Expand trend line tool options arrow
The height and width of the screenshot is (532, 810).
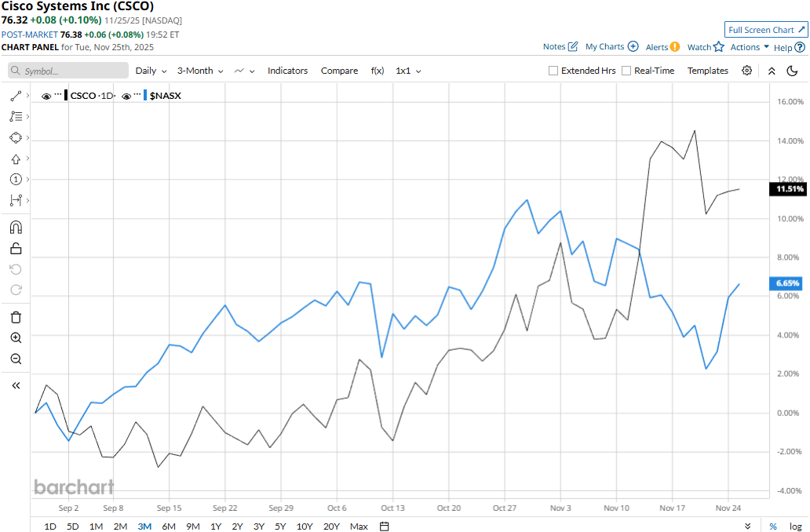click(x=27, y=96)
